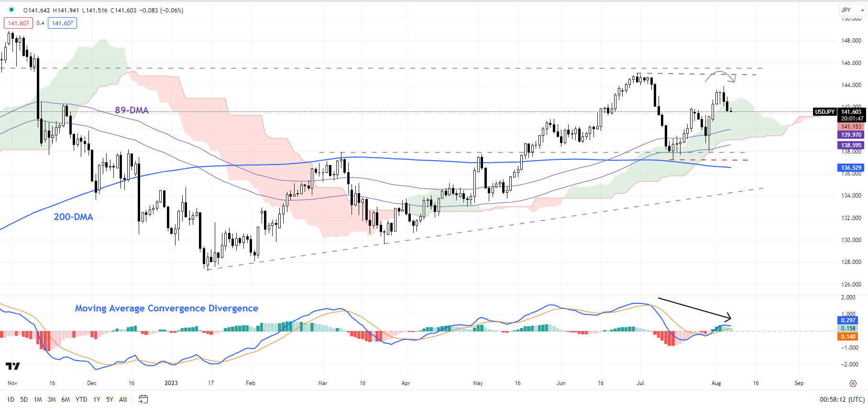
Task: Select the 1Y time range
Action: point(97,399)
